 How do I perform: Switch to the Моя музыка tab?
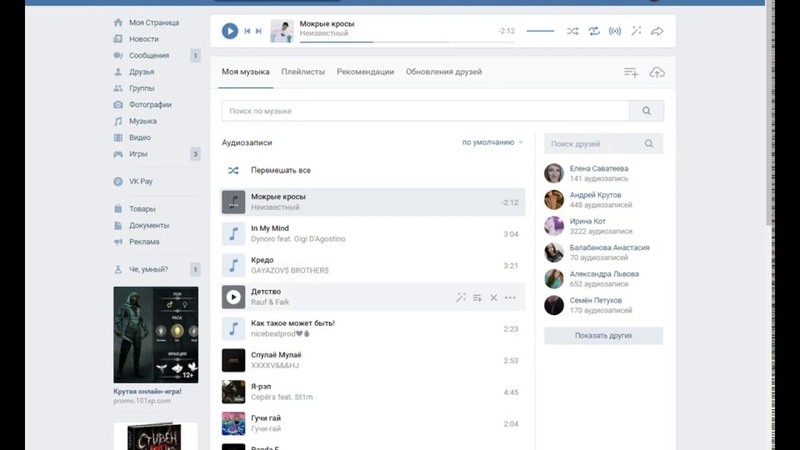click(245, 72)
